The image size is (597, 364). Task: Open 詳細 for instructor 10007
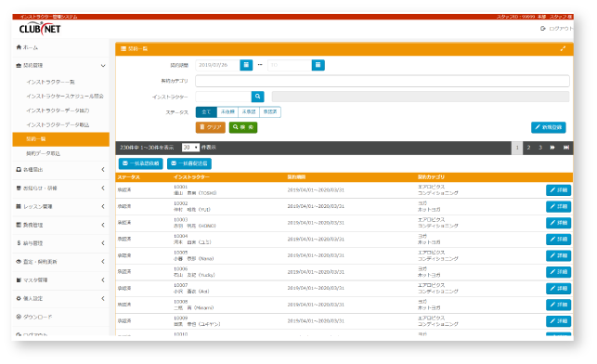tap(558, 288)
